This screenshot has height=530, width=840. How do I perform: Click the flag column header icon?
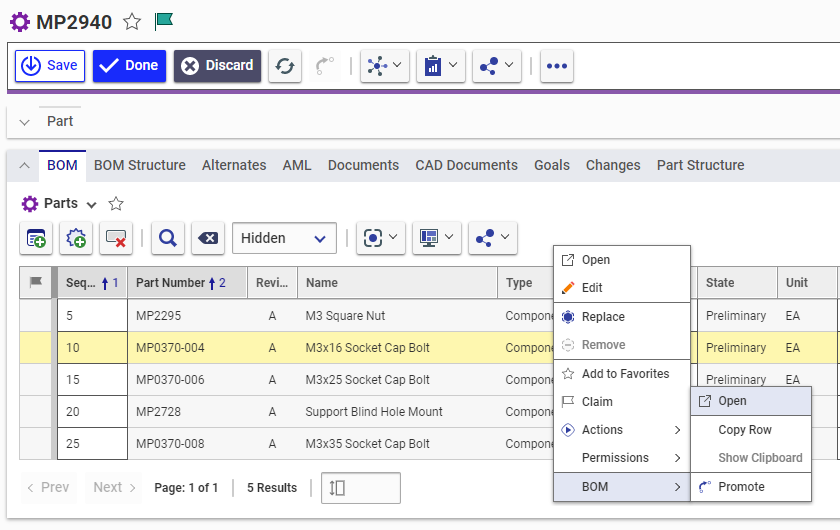click(x=36, y=282)
